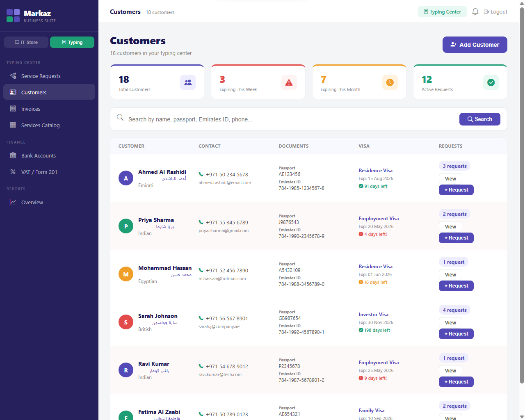Click the Active Requests checkmark icon
This screenshot has width=525, height=420.
pos(491,82)
